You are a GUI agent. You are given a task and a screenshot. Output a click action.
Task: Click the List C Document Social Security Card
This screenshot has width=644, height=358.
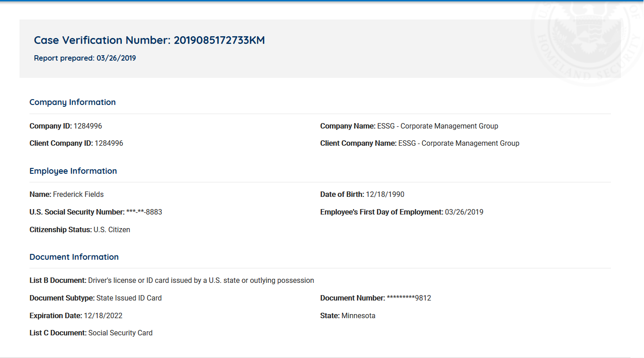(x=120, y=333)
